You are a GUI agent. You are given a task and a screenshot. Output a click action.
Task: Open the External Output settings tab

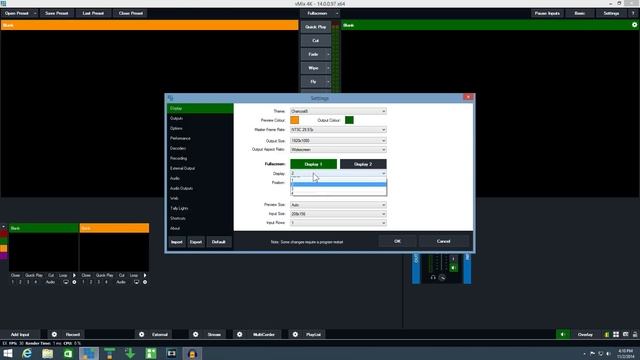[200, 168]
